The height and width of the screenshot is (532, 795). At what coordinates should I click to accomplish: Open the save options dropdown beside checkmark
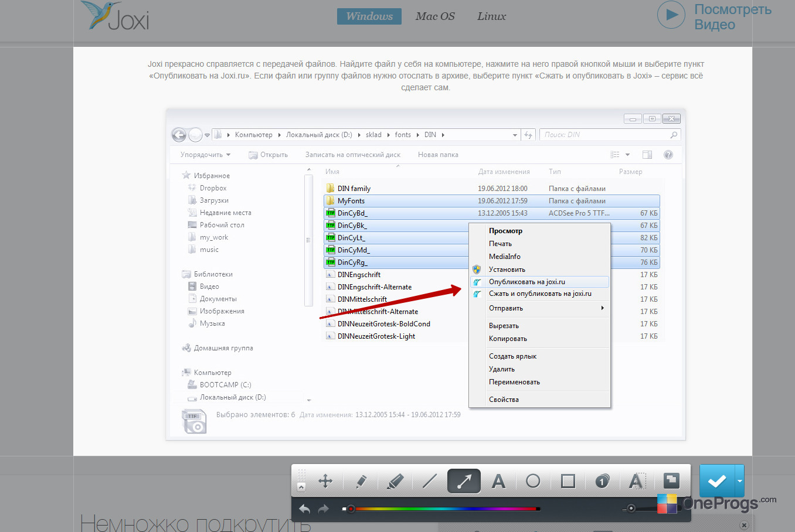[x=739, y=480]
